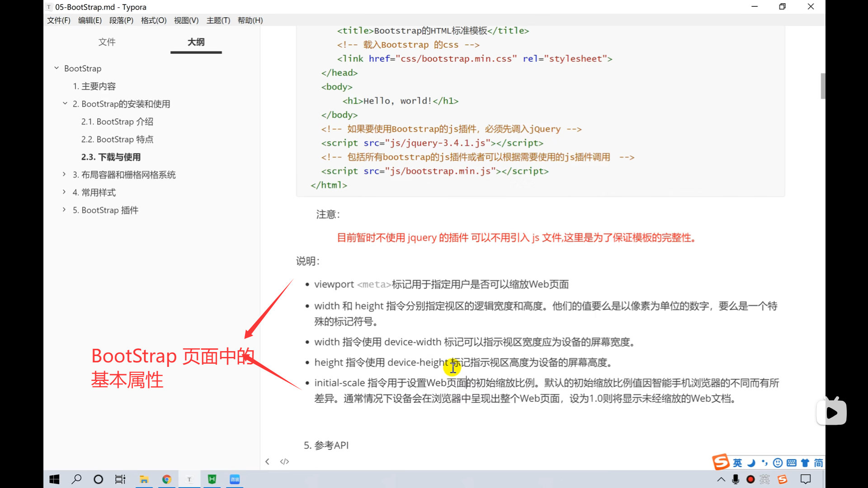Open Sogou emoji smiley panel
The height and width of the screenshot is (488, 868).
coord(778,463)
